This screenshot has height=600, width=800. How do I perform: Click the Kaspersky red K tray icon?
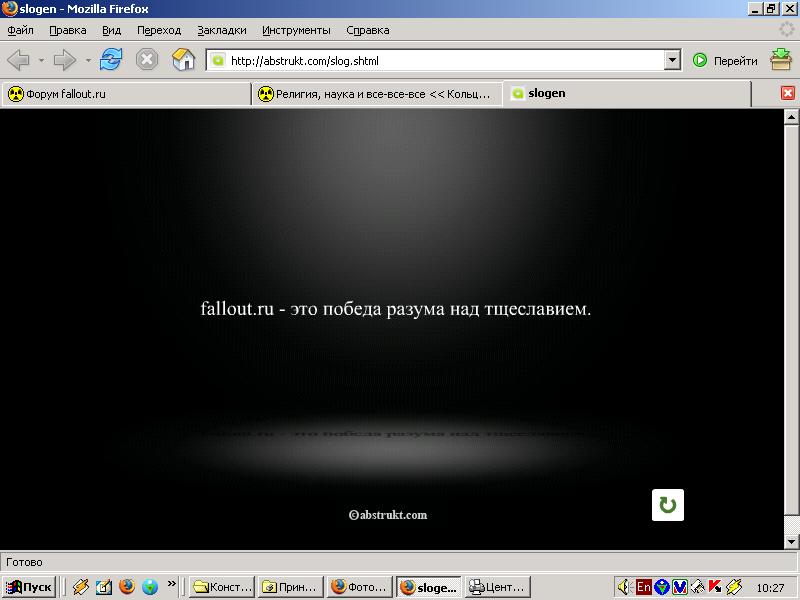[715, 587]
